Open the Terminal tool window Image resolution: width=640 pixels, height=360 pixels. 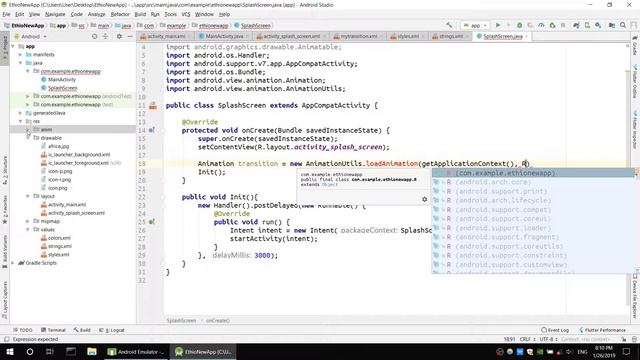point(53,330)
